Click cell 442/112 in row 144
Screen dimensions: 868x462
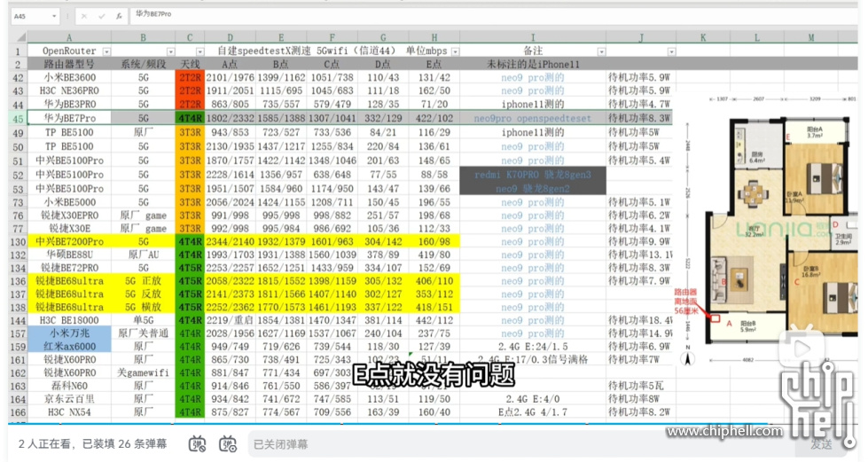434,320
